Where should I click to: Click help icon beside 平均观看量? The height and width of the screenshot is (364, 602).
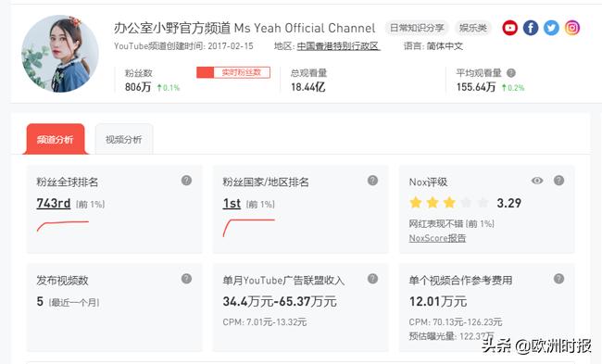511,73
